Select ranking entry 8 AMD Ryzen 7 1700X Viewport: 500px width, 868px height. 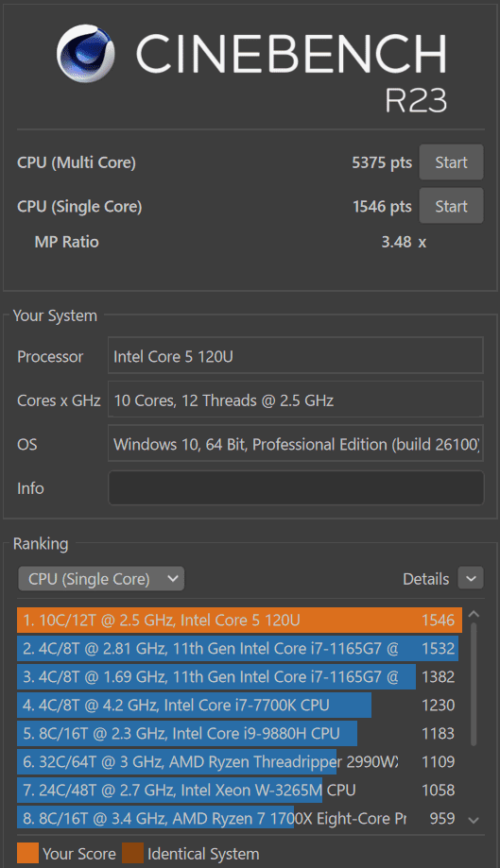coord(239,818)
